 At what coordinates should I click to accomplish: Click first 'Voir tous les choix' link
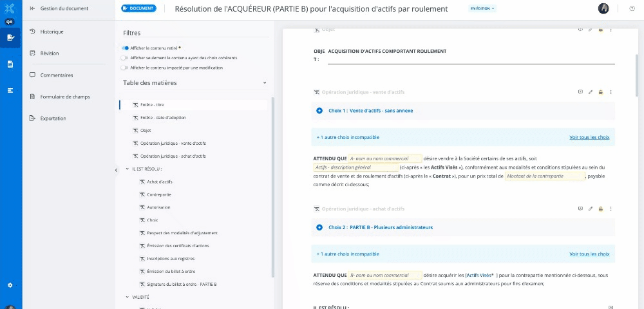[589, 137]
